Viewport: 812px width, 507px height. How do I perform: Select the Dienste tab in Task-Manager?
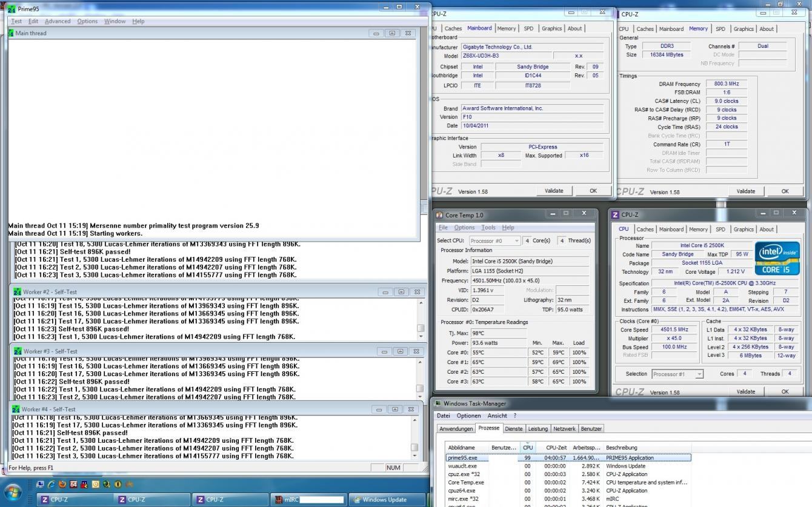click(514, 429)
